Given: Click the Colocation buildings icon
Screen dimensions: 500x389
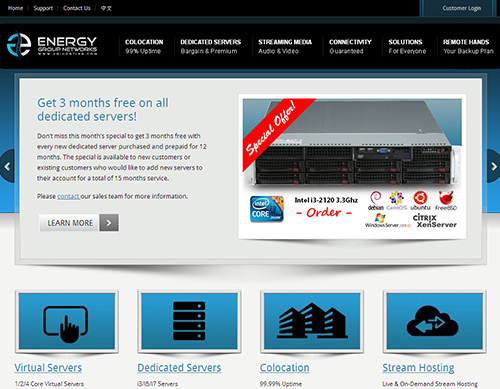Looking at the screenshot, I should pos(312,321).
